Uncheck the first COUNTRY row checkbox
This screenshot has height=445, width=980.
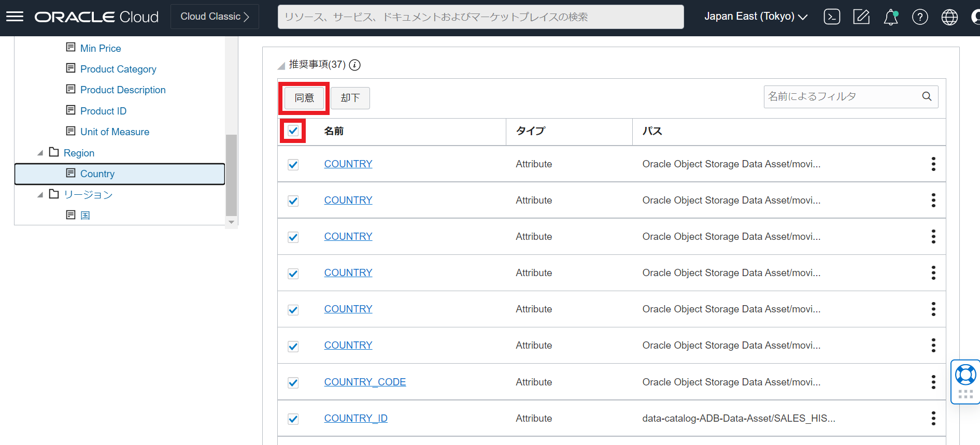tap(293, 164)
